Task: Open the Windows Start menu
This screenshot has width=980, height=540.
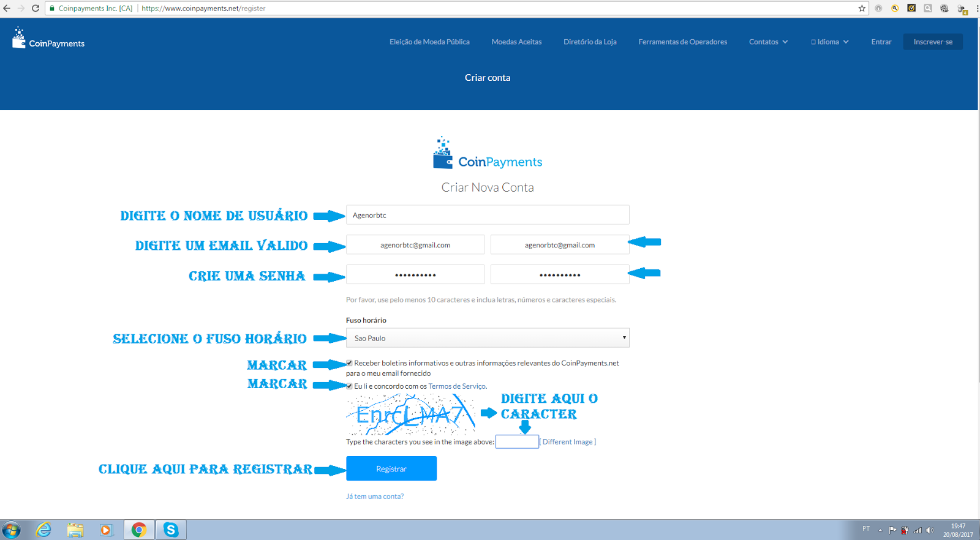Action: [x=11, y=530]
